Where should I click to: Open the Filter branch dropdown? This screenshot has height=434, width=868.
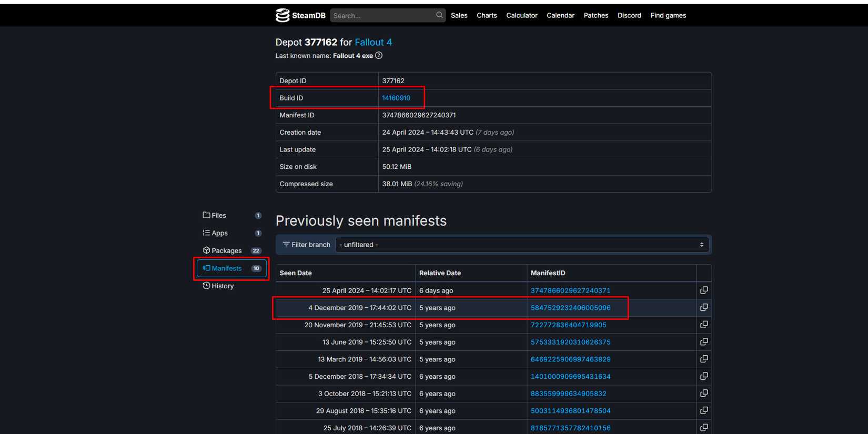[522, 245]
